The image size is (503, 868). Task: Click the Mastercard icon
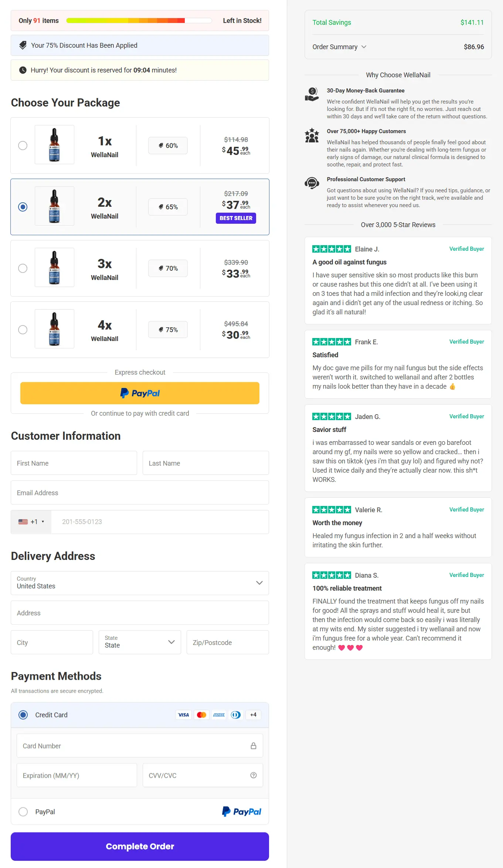coord(201,715)
